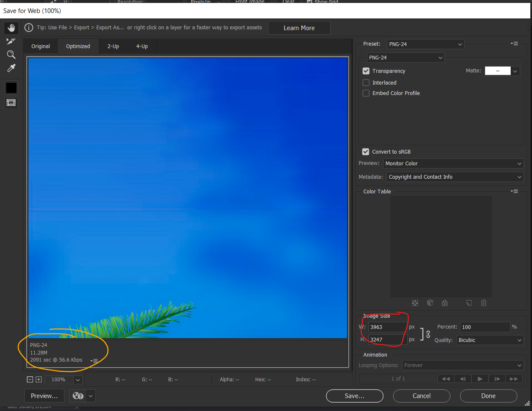Image resolution: width=532 pixels, height=411 pixels.
Task: Click the new color icon in Color Table
Action: [x=469, y=303]
